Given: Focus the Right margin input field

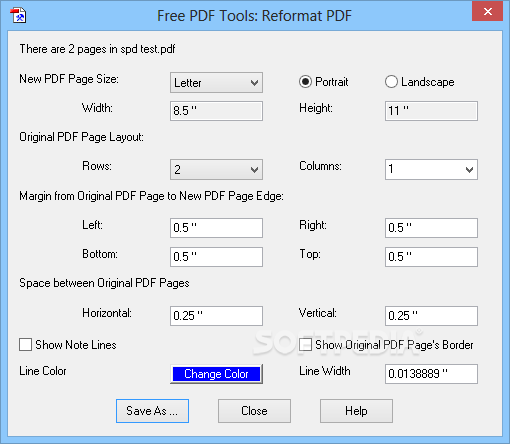Looking at the screenshot, I should tap(431, 228).
